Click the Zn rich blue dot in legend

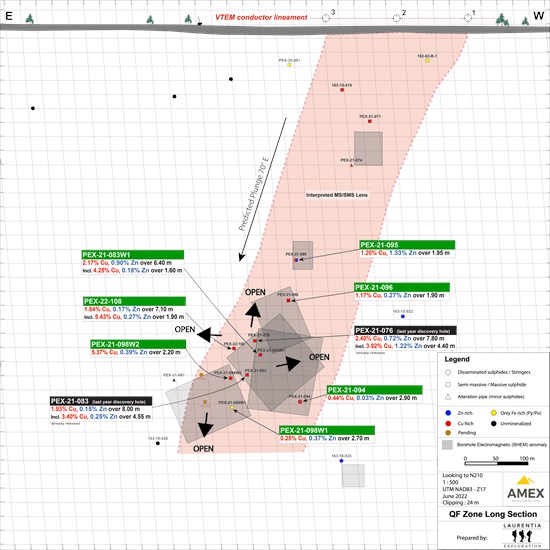[x=448, y=413]
